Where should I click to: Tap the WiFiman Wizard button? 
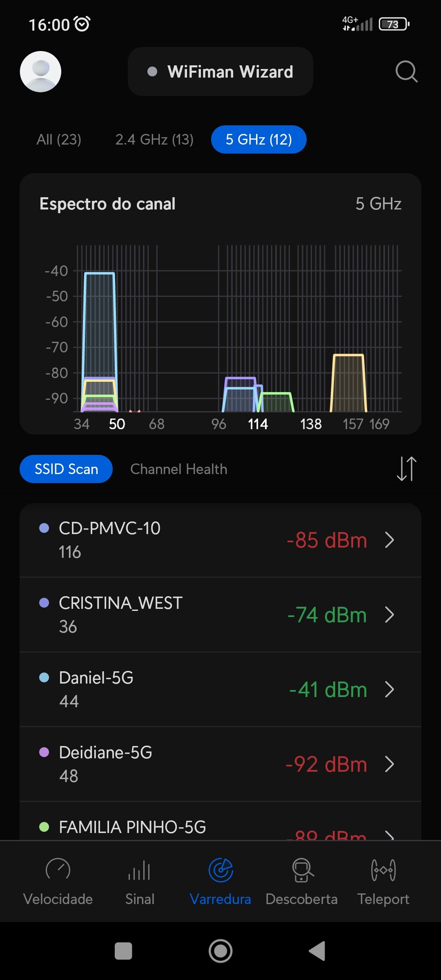[x=220, y=72]
